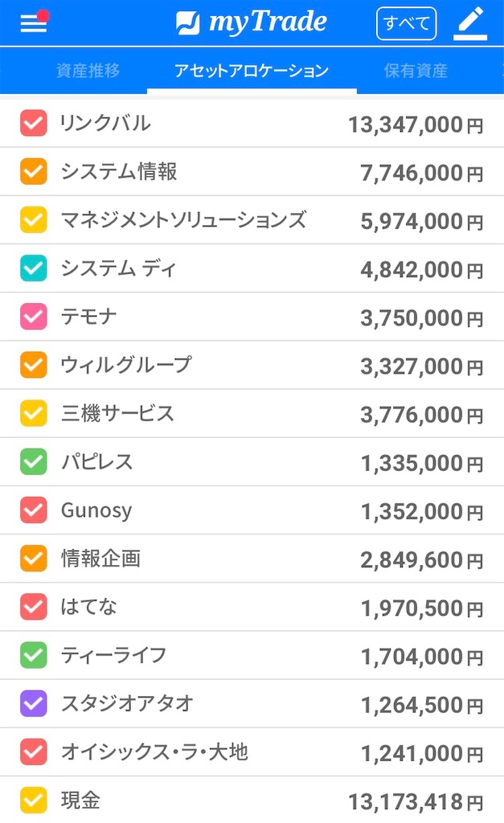
Task: Uncheck the マネジメントソリューションズ checkbox
Action: click(34, 220)
